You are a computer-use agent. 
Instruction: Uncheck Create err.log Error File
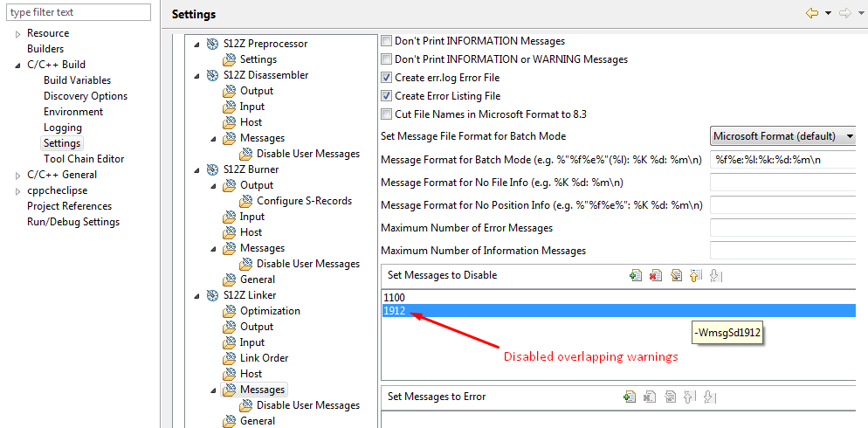[386, 78]
